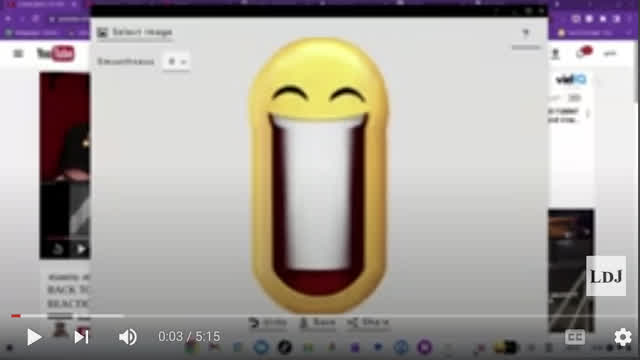The height and width of the screenshot is (360, 640).
Task: Open the Smoothness dropdown
Action: (x=176, y=62)
